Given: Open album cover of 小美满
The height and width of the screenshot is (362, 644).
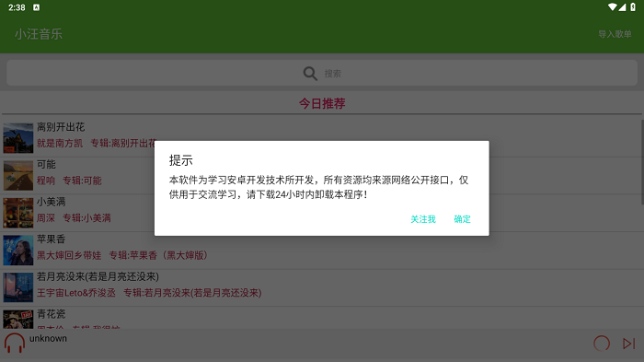Looking at the screenshot, I should [18, 213].
